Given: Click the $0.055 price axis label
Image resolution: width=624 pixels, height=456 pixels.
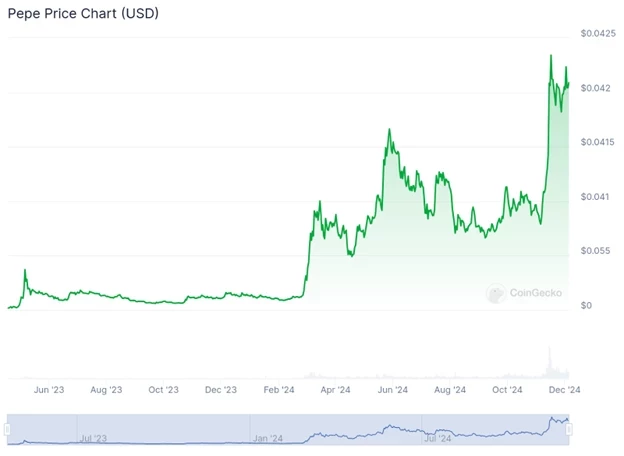Looking at the screenshot, I should click(x=599, y=250).
